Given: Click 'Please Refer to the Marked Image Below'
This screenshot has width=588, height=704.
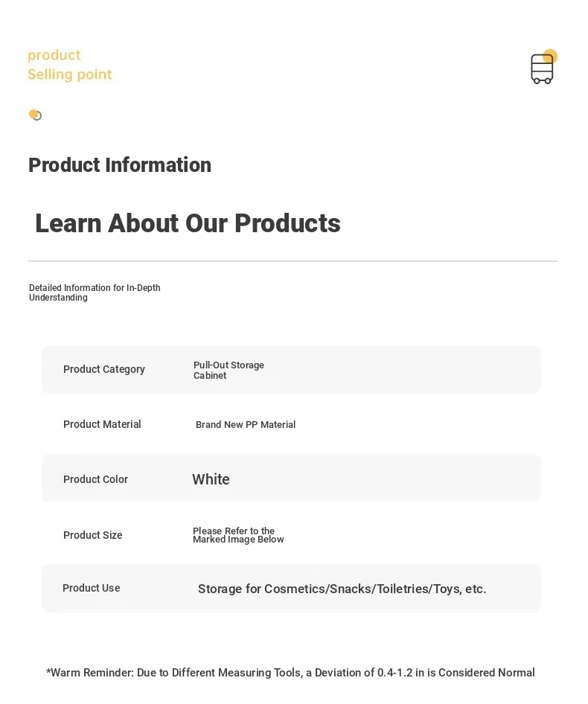Looking at the screenshot, I should coord(238,535).
